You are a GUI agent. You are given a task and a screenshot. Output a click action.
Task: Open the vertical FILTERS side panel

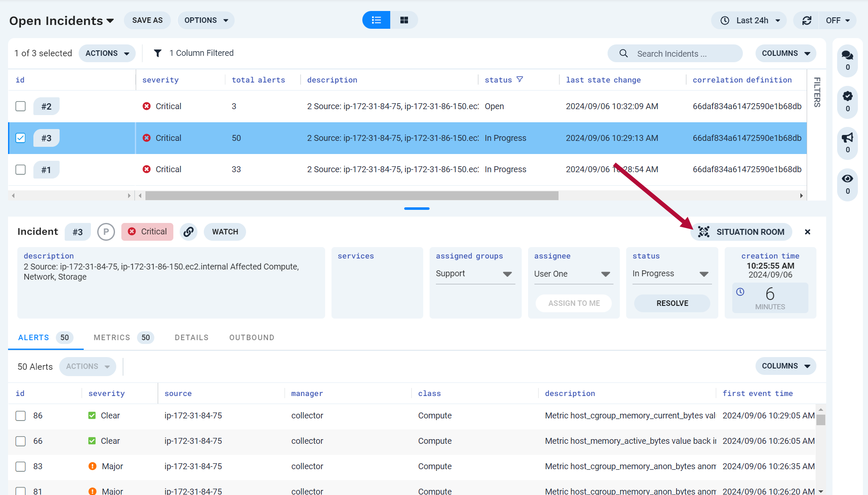[x=817, y=92]
